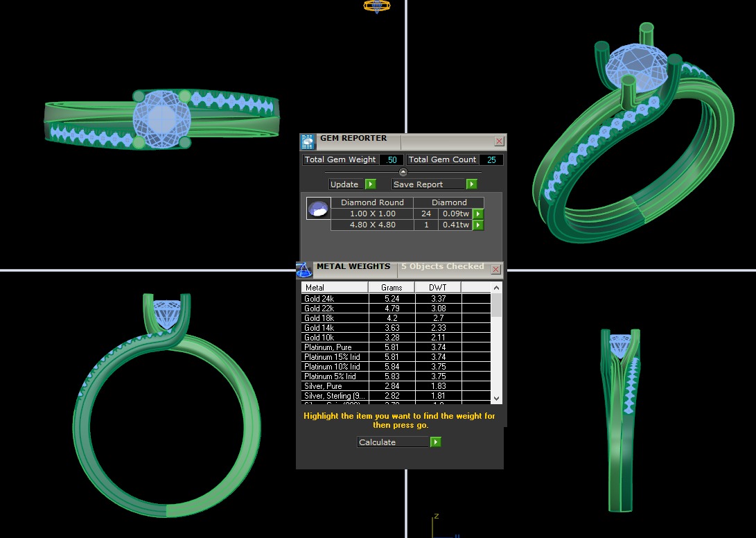Screen dimensions: 756x538
Task: Click the Grams column header
Action: click(392, 288)
